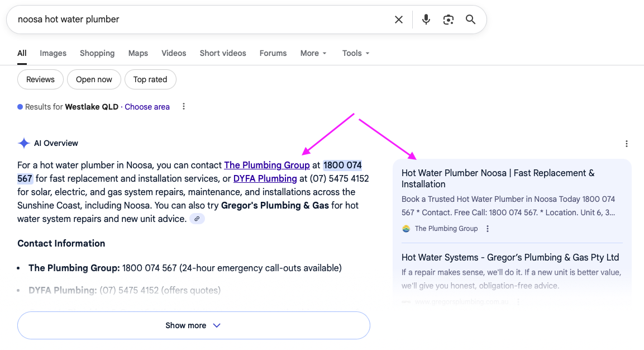Filter results by Reviews
644x350 pixels.
[x=40, y=79]
